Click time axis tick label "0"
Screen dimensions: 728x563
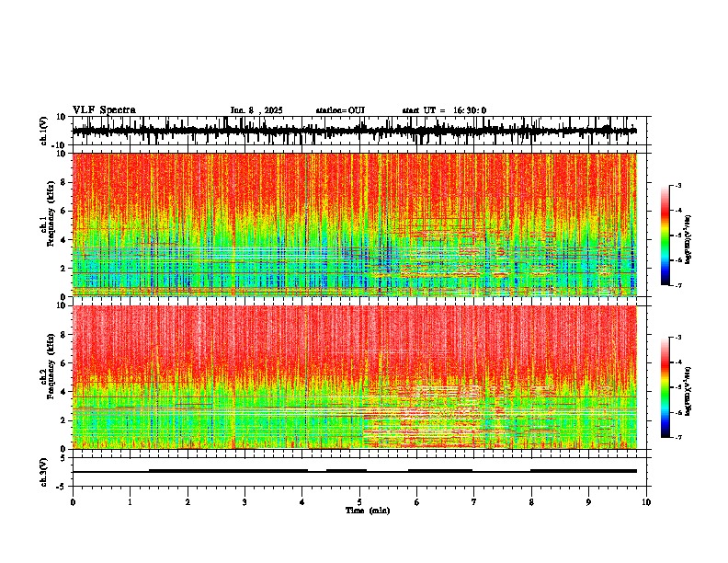click(73, 502)
